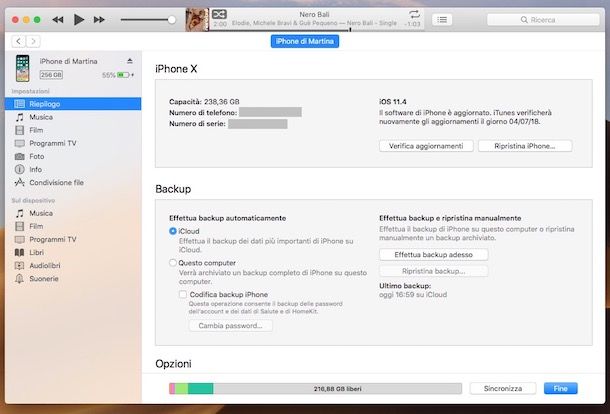The height and width of the screenshot is (414, 610).
Task: Enable Codifica backup iPhone checkbox
Action: tap(183, 295)
